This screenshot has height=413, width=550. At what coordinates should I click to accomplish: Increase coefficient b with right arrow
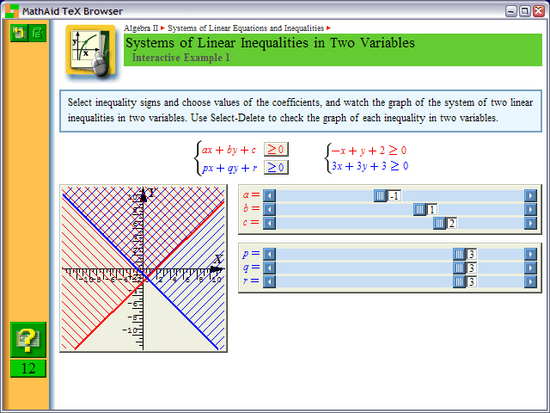[530, 209]
